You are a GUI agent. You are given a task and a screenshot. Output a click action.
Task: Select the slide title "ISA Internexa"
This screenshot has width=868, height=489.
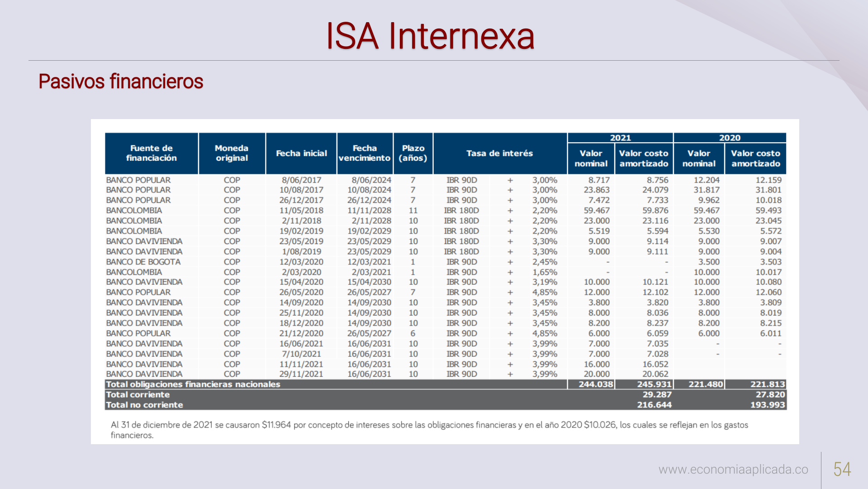coord(430,36)
